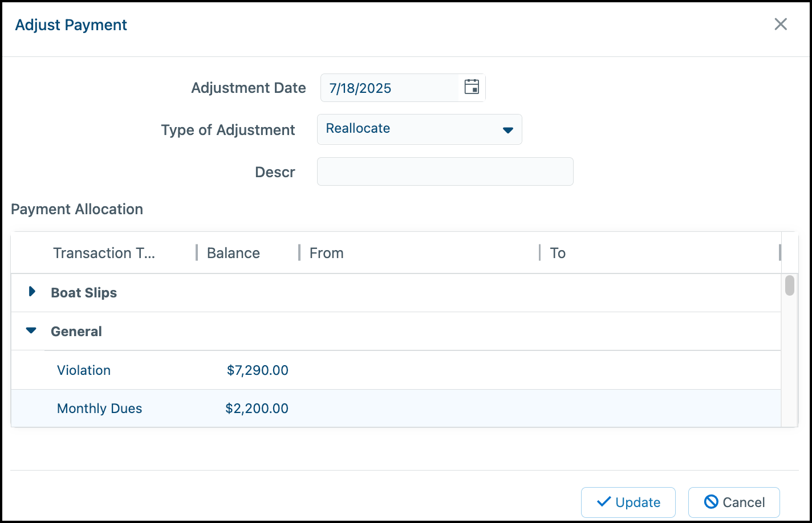Viewport: 812px width, 523px height.
Task: Click the prohibition icon on Cancel button
Action: point(710,502)
